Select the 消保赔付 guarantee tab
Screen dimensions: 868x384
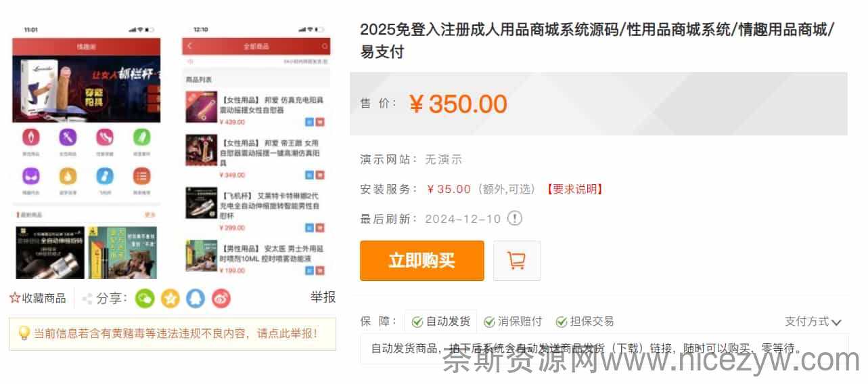point(513,322)
